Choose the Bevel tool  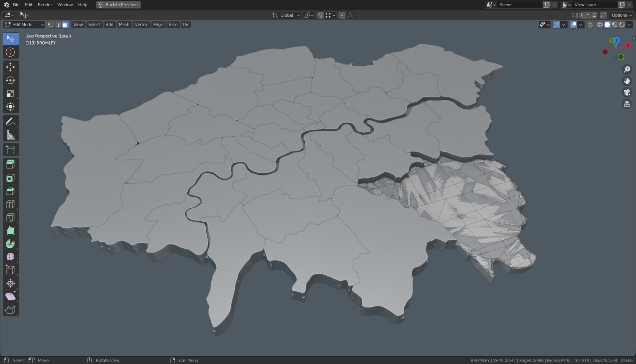[x=10, y=191]
